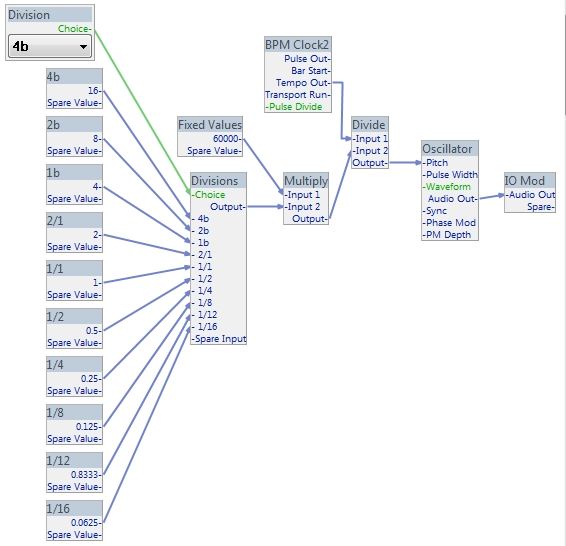The width and height of the screenshot is (566, 546).
Task: Select the 0.5 value output
Action: point(94,331)
